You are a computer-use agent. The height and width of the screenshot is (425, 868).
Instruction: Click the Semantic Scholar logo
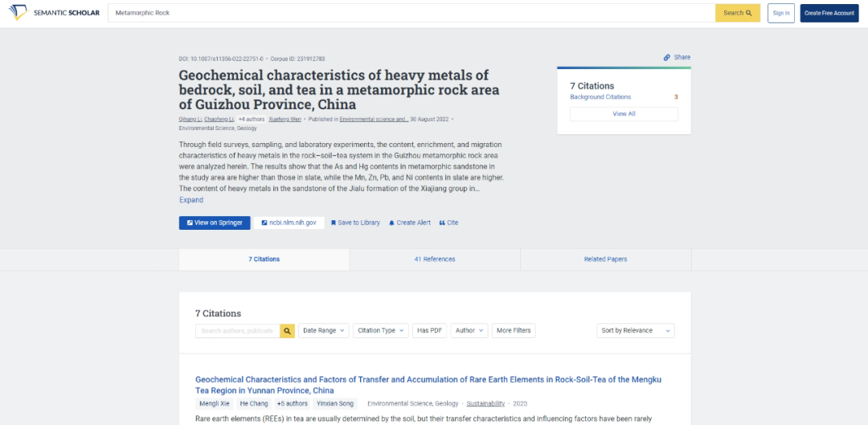point(55,13)
